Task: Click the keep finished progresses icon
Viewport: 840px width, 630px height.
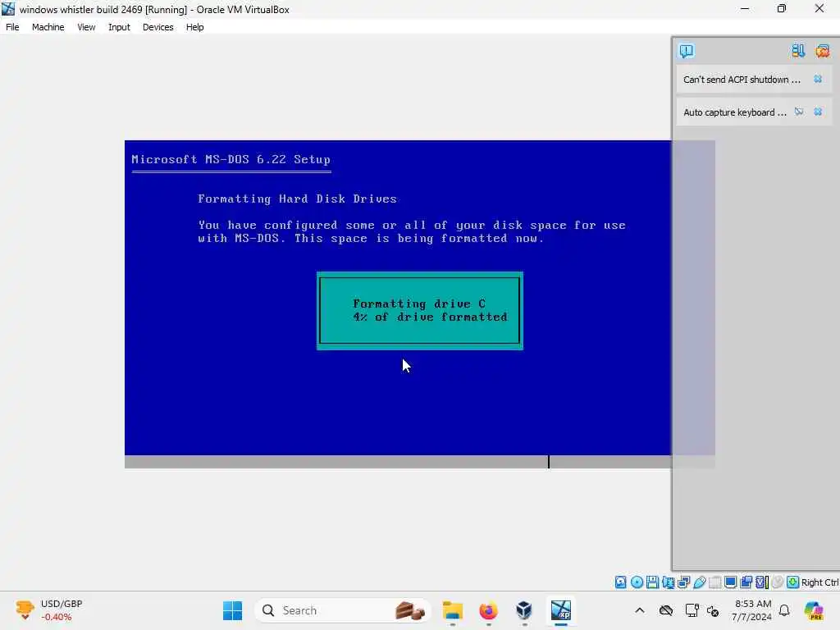Action: [798, 51]
